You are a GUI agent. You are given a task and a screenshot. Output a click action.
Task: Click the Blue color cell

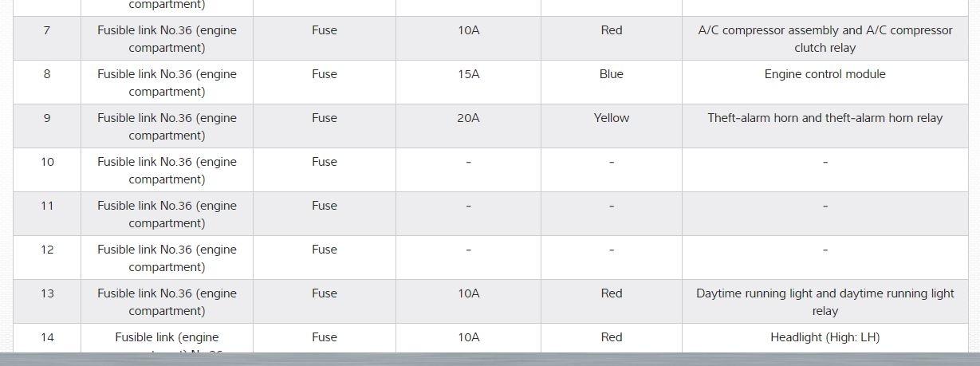[x=611, y=74]
